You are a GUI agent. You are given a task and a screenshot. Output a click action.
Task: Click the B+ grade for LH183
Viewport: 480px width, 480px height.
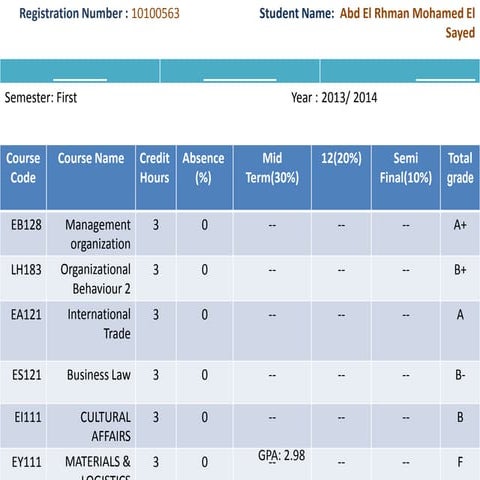click(x=460, y=270)
